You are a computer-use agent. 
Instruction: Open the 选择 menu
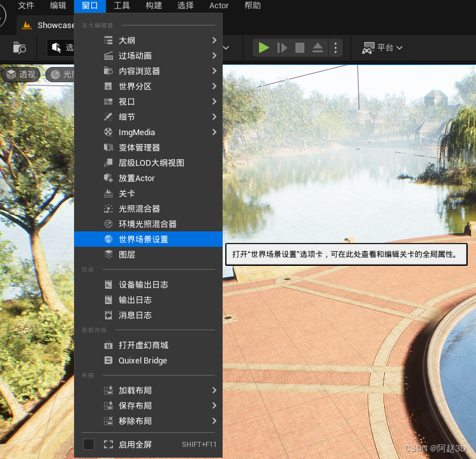coord(186,6)
